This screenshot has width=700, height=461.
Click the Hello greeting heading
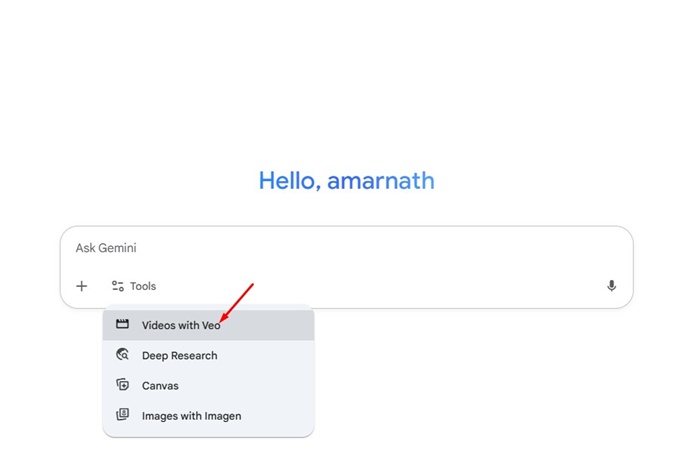point(290,181)
